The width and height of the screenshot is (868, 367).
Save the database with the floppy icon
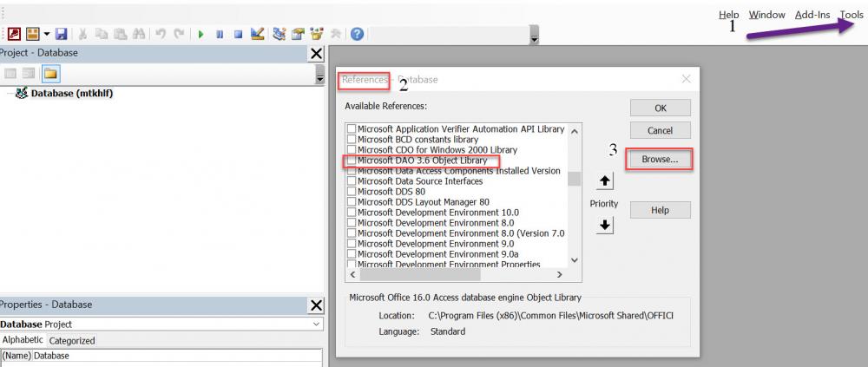[x=61, y=35]
